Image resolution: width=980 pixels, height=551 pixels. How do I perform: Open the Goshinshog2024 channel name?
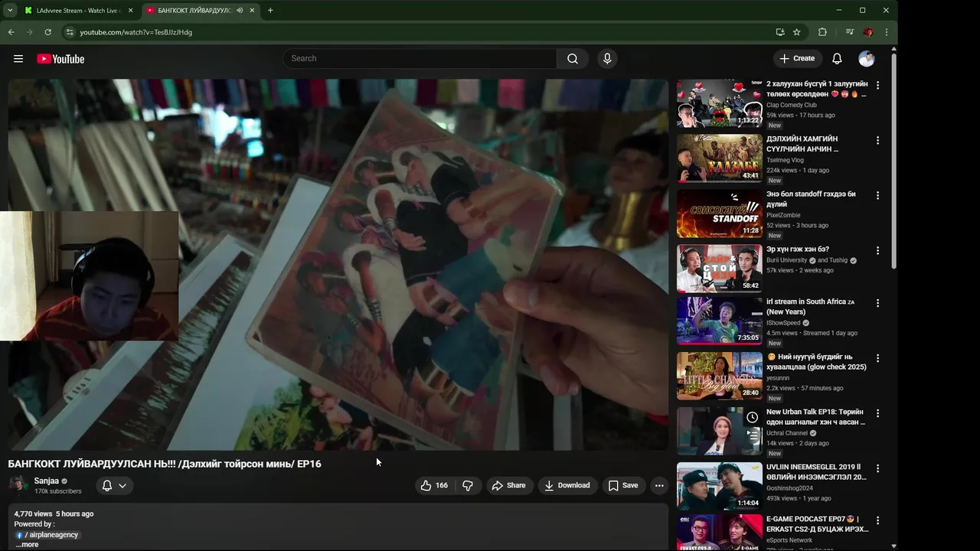pos(789,488)
